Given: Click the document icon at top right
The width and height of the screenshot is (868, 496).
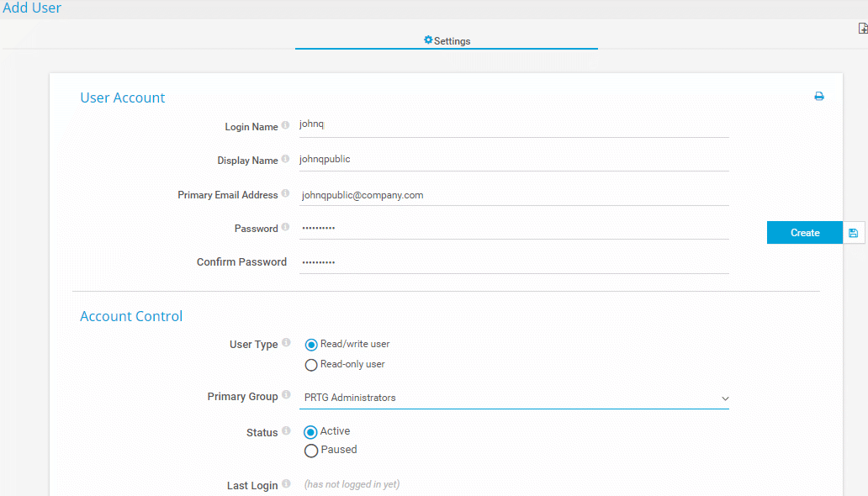Looking at the screenshot, I should pyautogui.click(x=862, y=29).
